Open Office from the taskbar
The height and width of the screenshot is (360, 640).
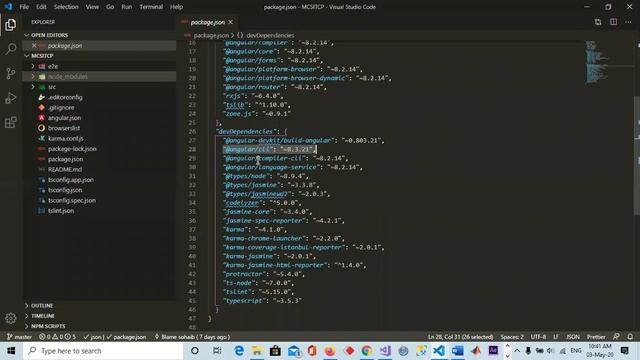pyautogui.click(x=312, y=351)
